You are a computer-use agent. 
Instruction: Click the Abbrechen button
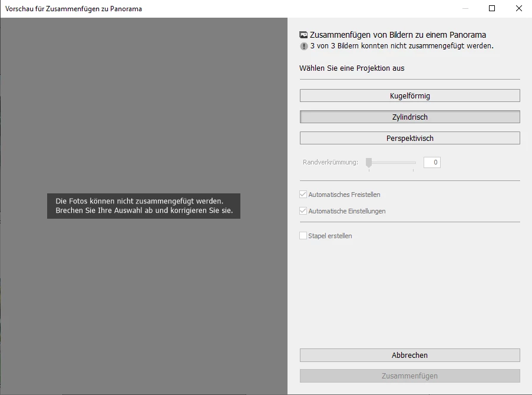pyautogui.click(x=409, y=355)
